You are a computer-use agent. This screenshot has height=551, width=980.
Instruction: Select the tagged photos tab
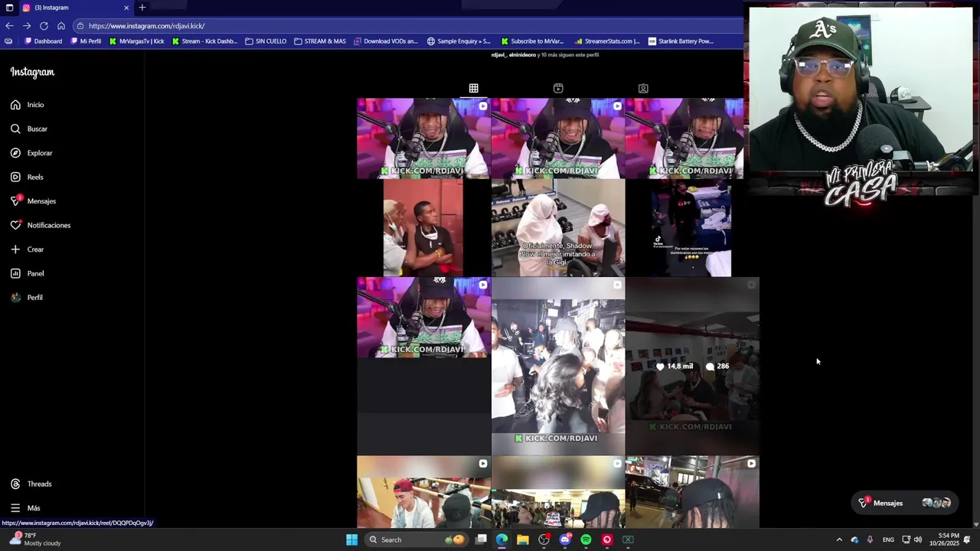point(643,89)
